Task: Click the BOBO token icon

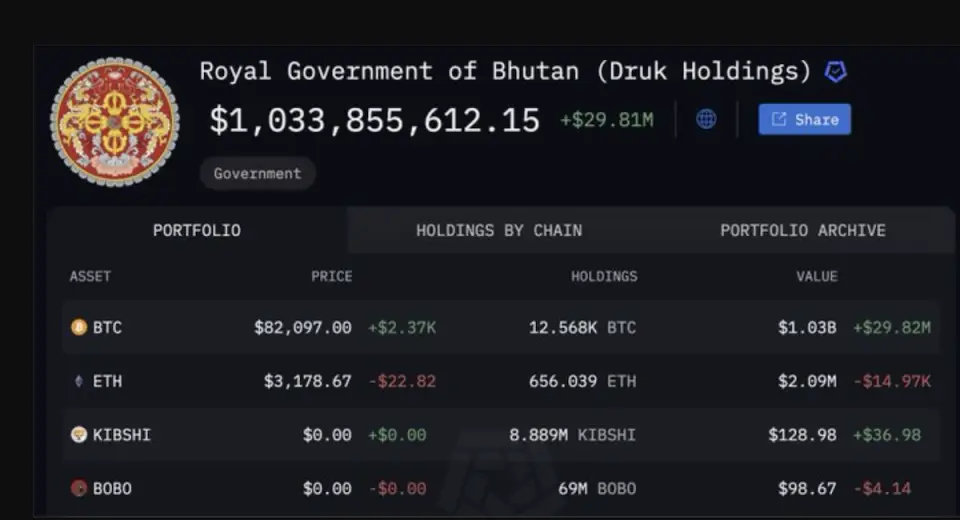Action: (x=79, y=488)
